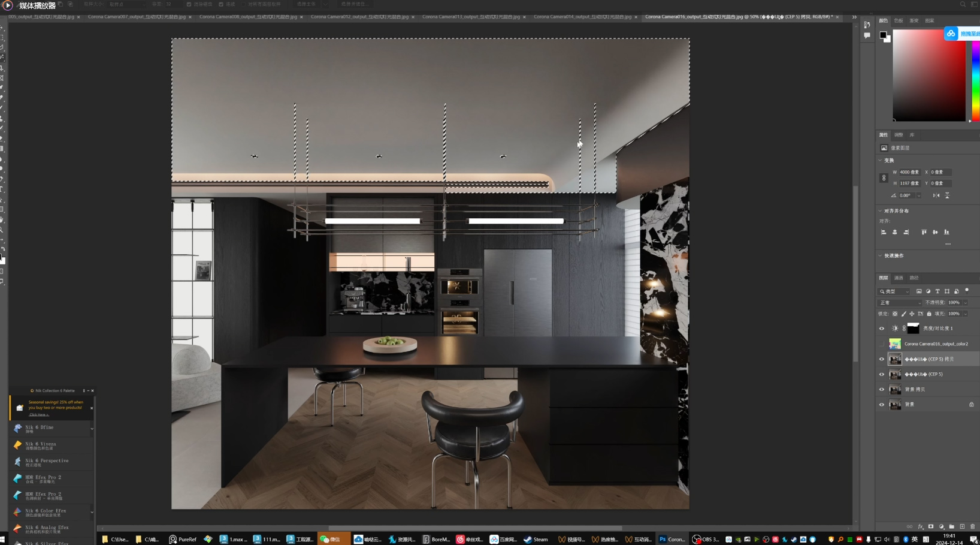Dismiss the Nik seasonal savings banner
The image size is (980, 545).
[92, 408]
